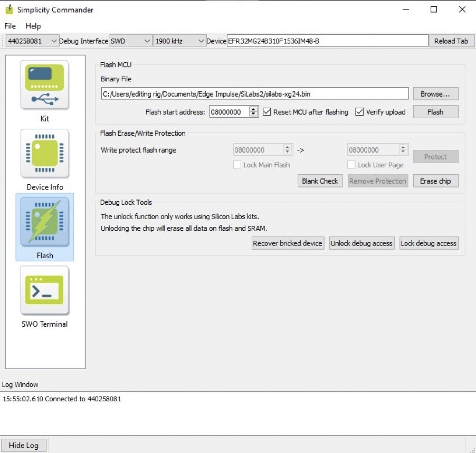This screenshot has height=453, width=476.
Task: Open the File menu
Action: [x=10, y=26]
